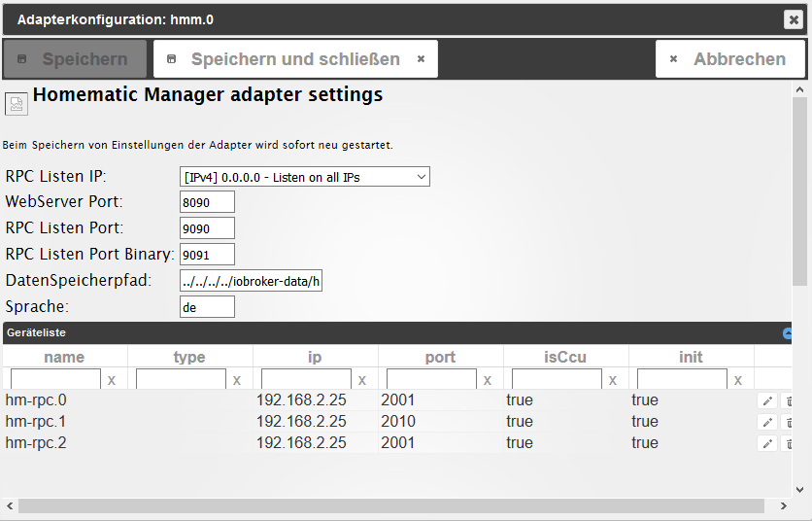
Task: Sort by the name column header
Action: pyautogui.click(x=64, y=357)
